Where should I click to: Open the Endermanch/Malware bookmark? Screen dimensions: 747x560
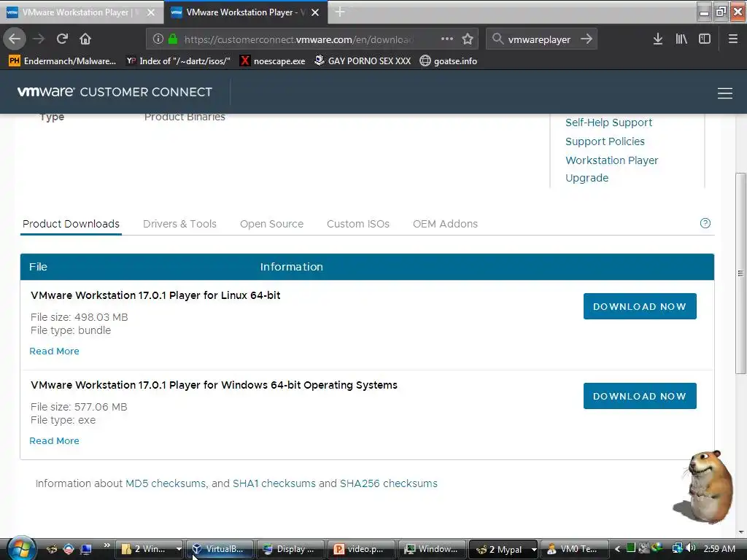(x=63, y=61)
